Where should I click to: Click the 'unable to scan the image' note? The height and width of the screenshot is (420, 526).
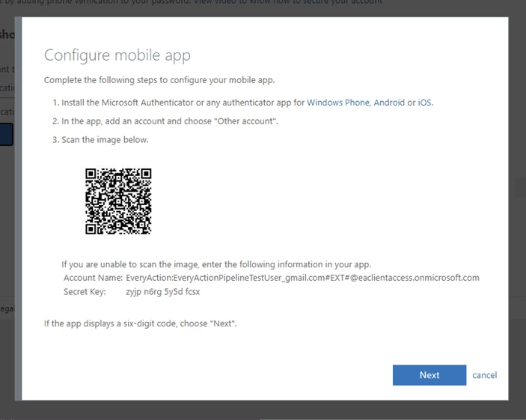[x=216, y=264]
